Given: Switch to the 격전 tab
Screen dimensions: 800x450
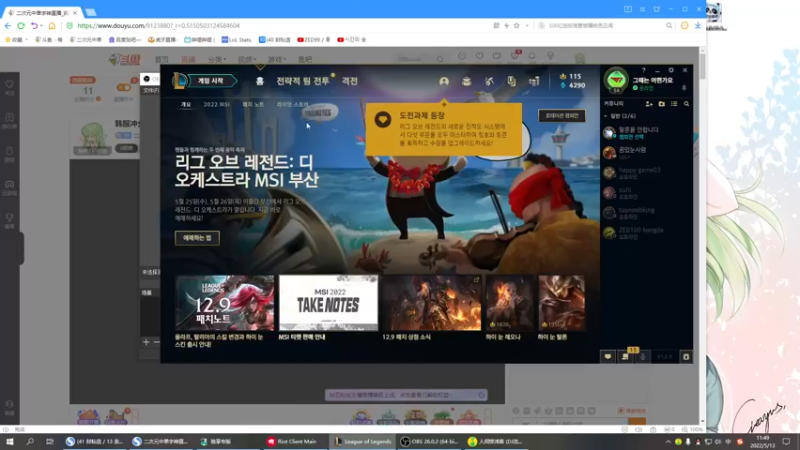Looking at the screenshot, I should point(350,81).
